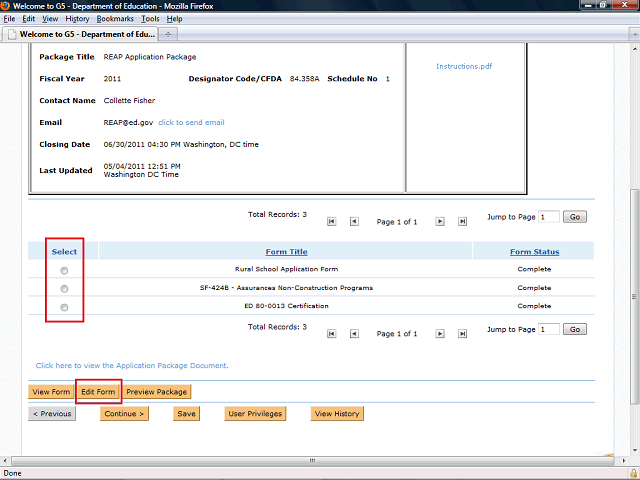
Task: Open the Instructions.pdf link
Action: point(464,67)
